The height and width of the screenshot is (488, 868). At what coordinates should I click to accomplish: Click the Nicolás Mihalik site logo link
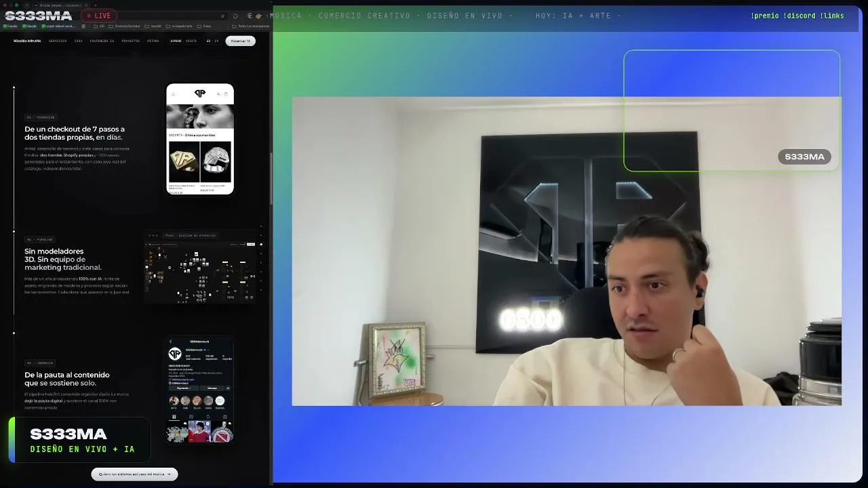[27, 41]
